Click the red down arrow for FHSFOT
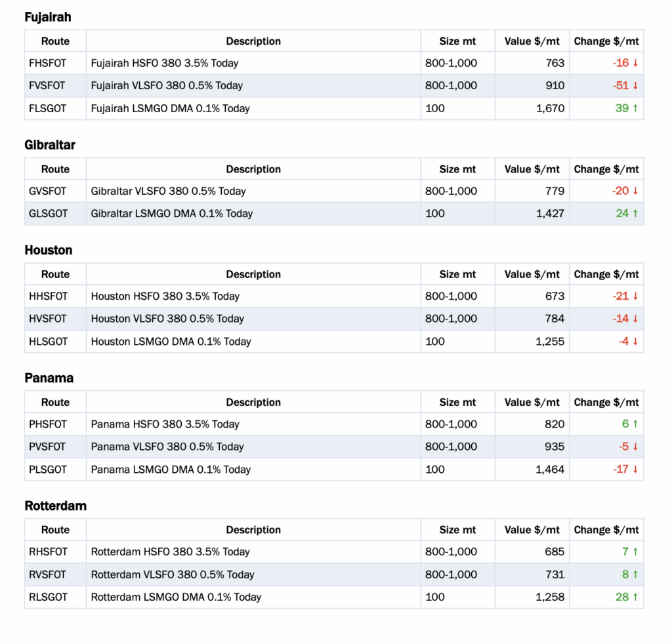The width and height of the screenshot is (672, 644). click(635, 64)
